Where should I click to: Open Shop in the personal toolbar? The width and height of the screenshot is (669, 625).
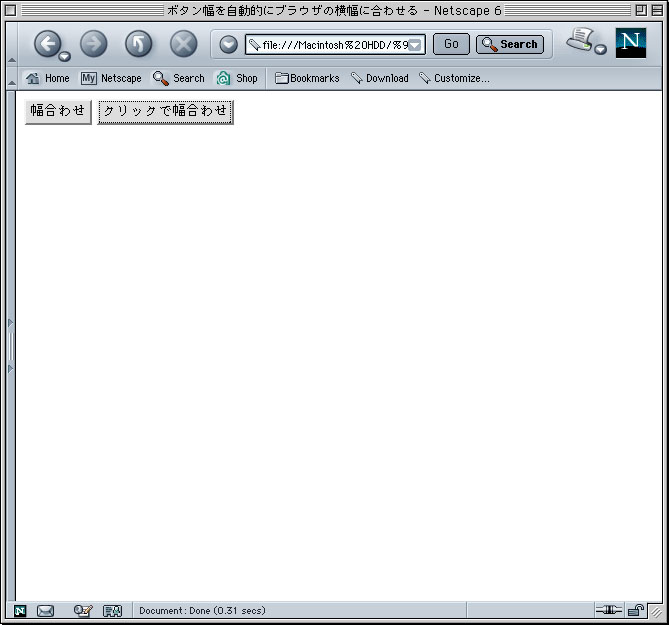point(237,78)
